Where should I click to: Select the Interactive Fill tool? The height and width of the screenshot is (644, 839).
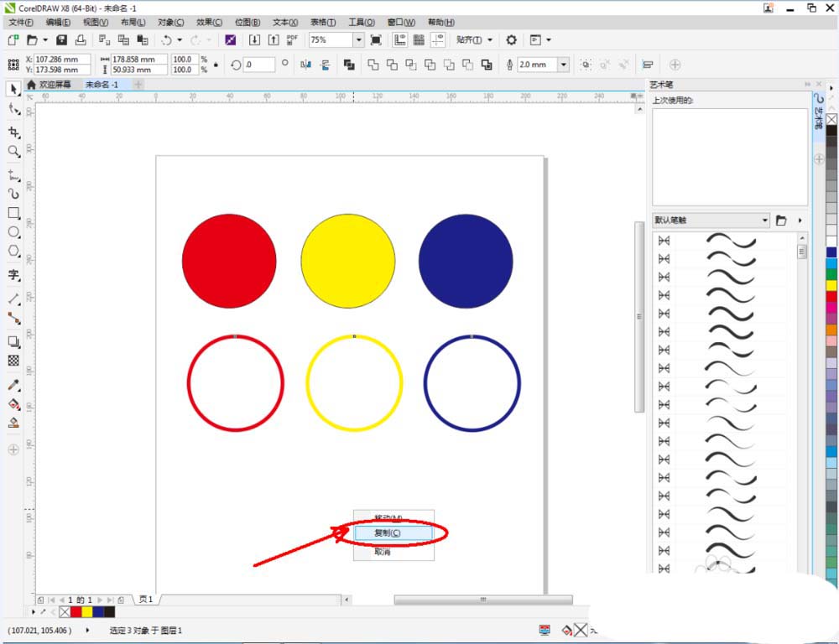click(x=14, y=404)
